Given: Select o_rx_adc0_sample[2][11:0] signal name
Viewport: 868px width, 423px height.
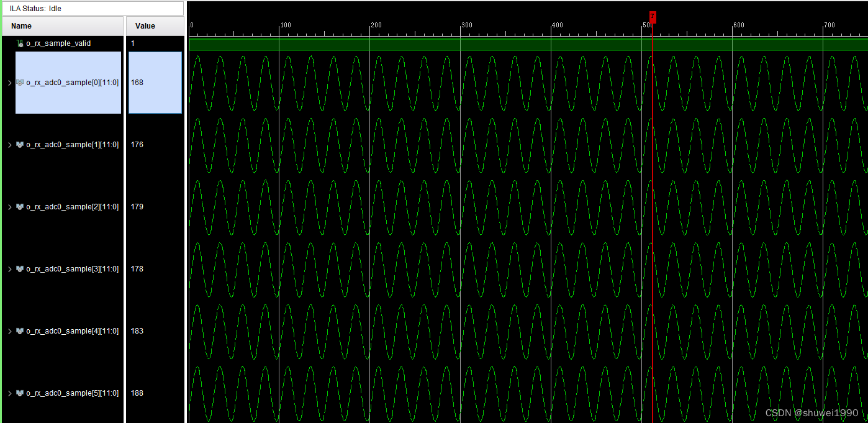Looking at the screenshot, I should [72, 207].
